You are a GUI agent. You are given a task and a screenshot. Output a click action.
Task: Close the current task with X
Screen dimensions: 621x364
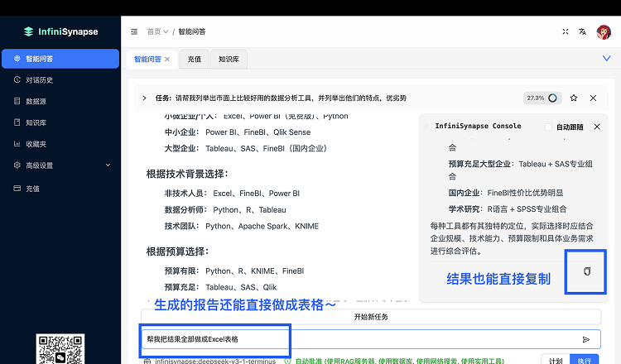pos(593,98)
